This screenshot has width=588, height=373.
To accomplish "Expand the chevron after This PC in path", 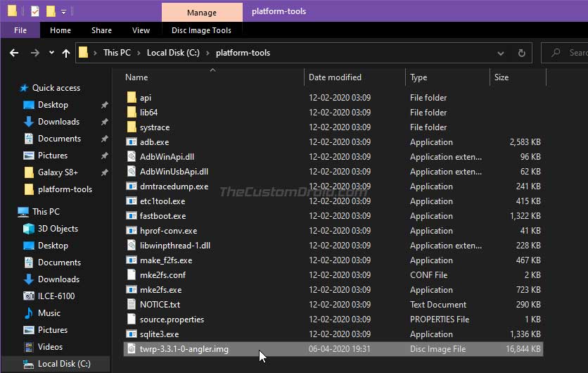I will pyautogui.click(x=139, y=53).
